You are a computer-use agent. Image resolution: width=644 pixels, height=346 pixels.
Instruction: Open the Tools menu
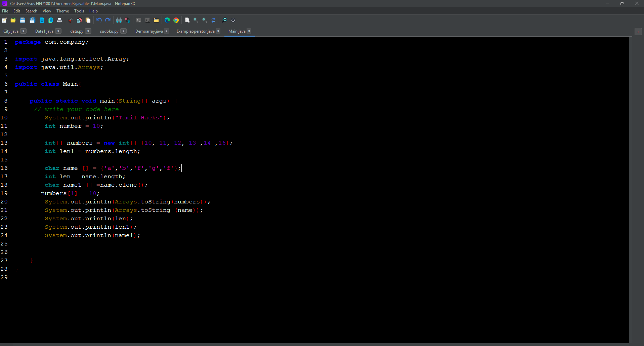click(79, 11)
